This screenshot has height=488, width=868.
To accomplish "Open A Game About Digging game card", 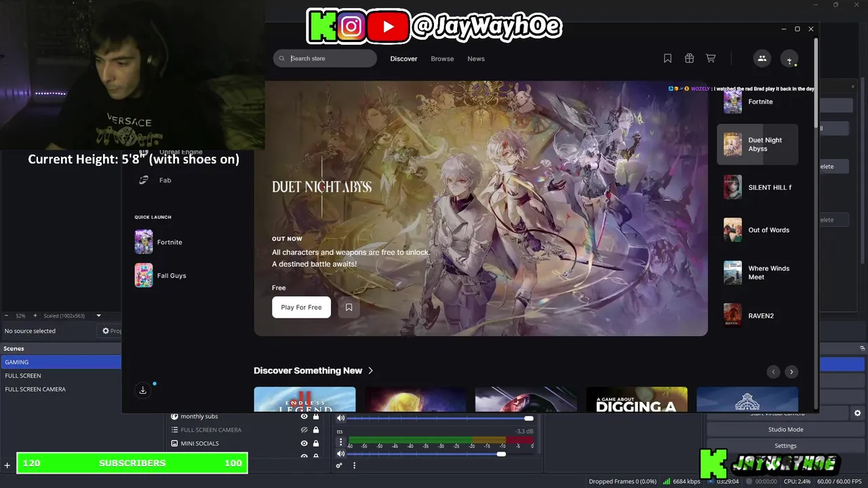I will (637, 399).
